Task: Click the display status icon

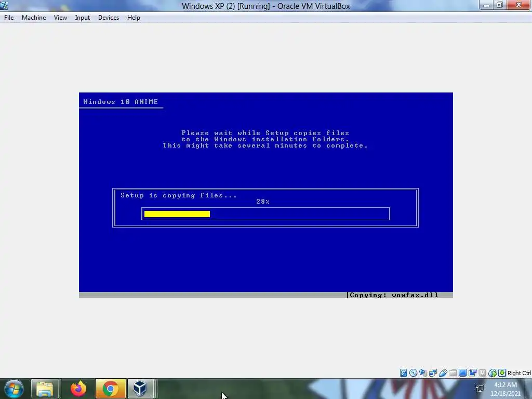Action: tap(462, 373)
